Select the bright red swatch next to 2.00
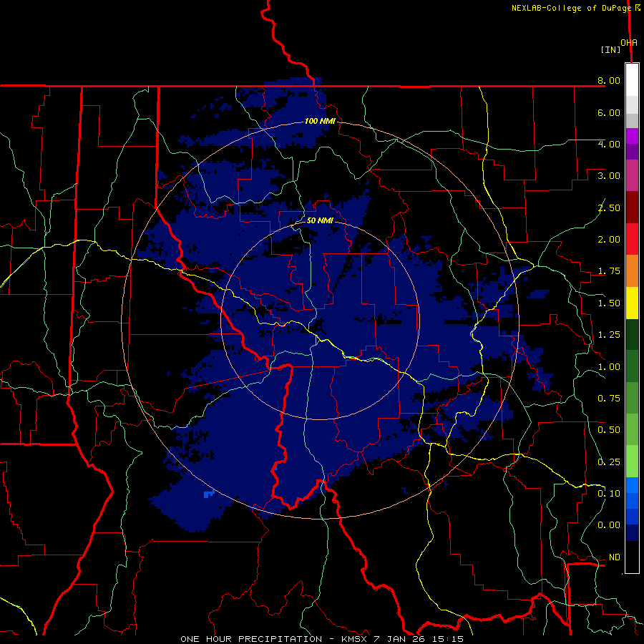The image size is (644, 644). 632,239
